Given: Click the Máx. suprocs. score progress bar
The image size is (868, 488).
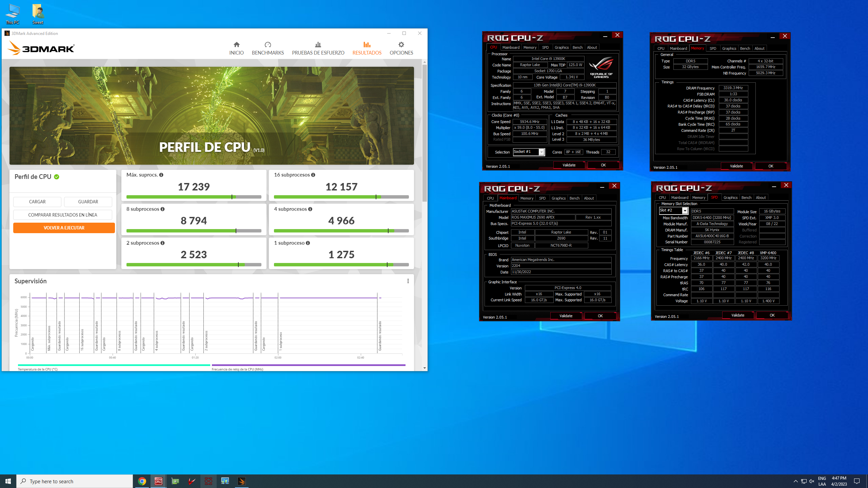Looking at the screenshot, I should pyautogui.click(x=194, y=197).
